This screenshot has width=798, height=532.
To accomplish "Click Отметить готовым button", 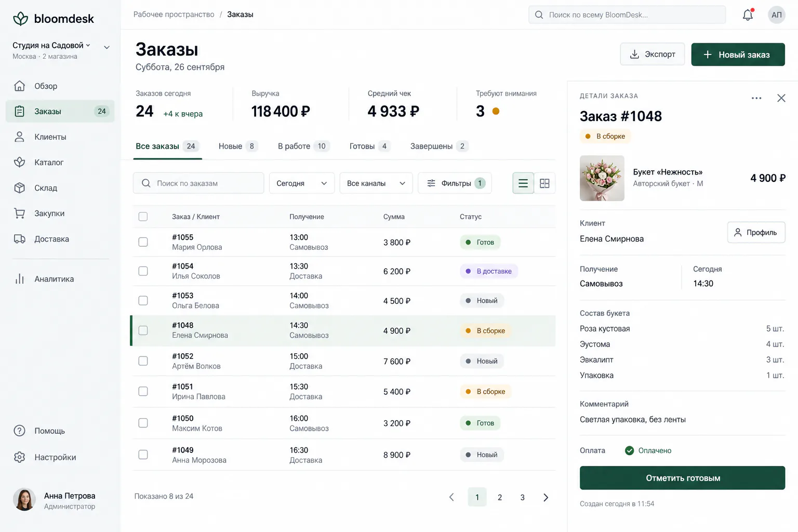I will click(682, 478).
